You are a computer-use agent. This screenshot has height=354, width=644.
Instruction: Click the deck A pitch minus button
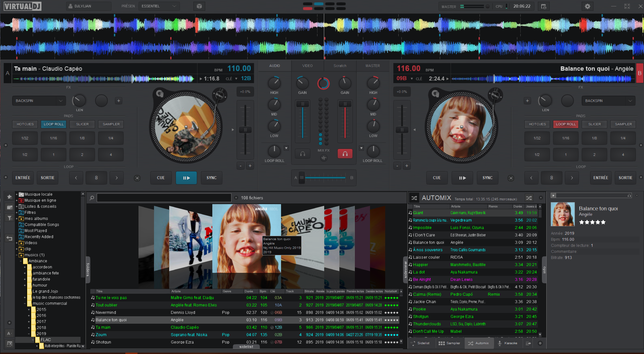pyautogui.click(x=241, y=166)
